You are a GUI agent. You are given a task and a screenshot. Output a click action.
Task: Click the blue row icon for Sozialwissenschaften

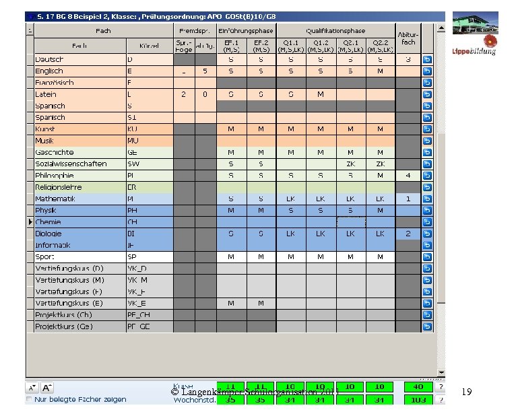427,164
